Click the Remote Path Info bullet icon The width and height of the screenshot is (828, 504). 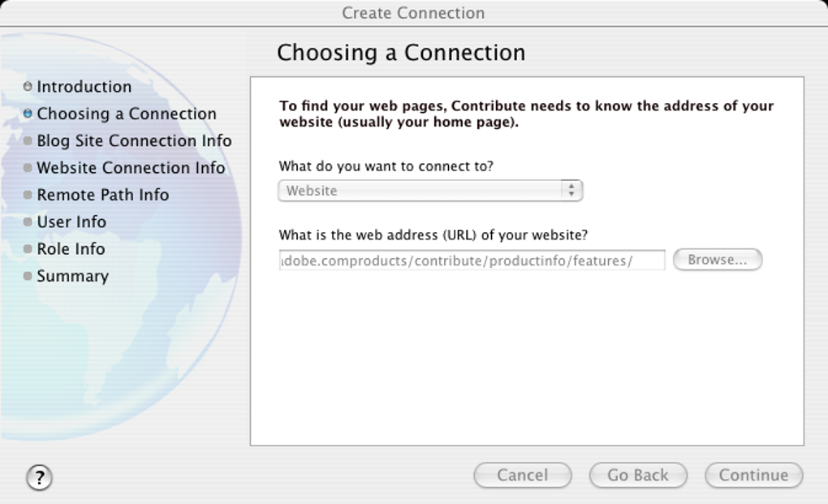tap(28, 196)
